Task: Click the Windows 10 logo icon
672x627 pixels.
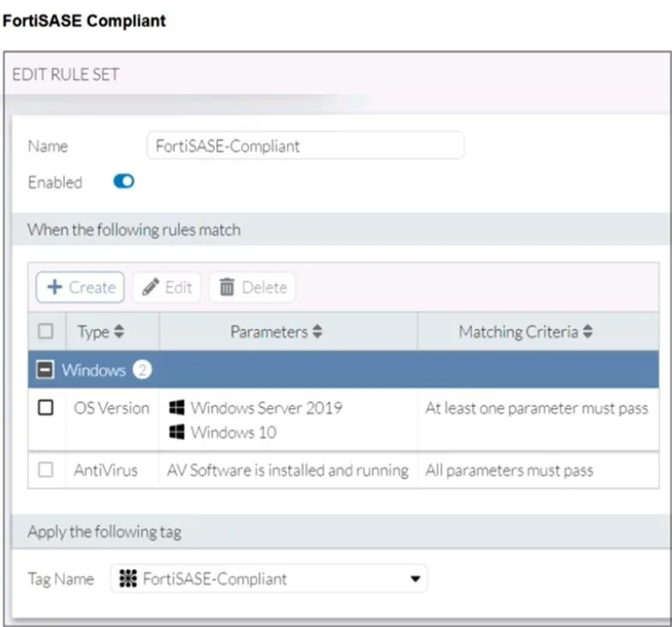Action: coord(177,432)
